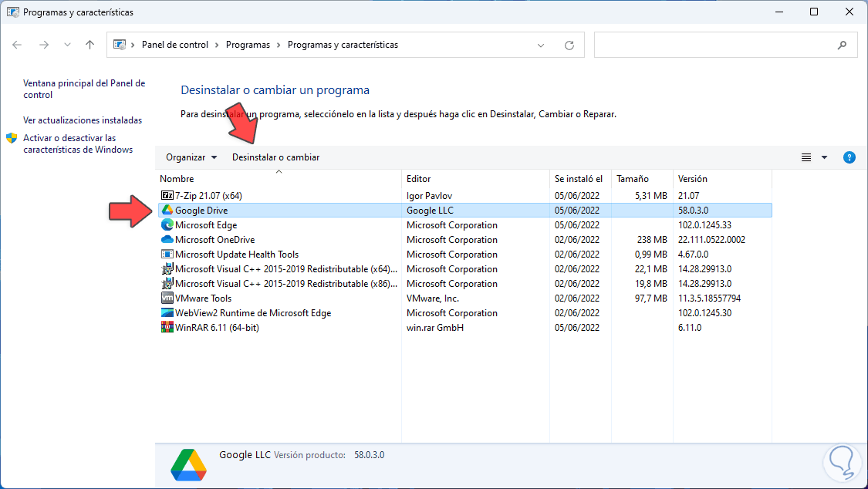Click the search magnifier icon
868x489 pixels.
tap(842, 46)
